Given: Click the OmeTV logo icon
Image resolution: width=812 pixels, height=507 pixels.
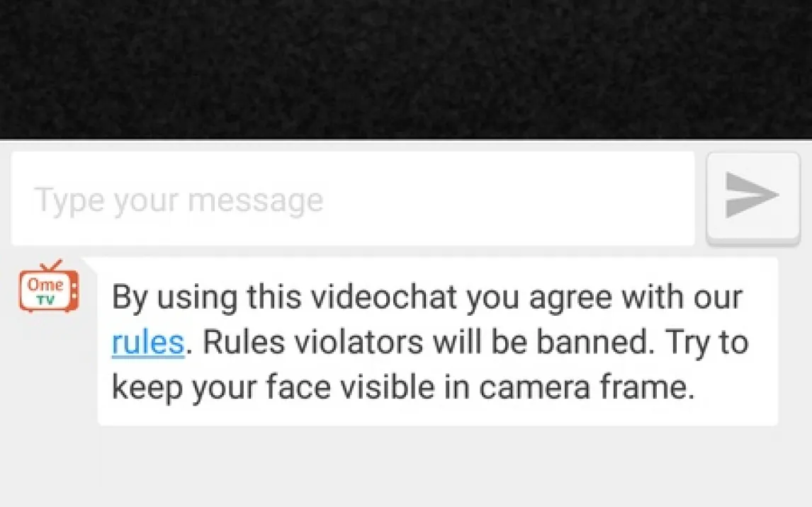Looking at the screenshot, I should pos(48,288).
